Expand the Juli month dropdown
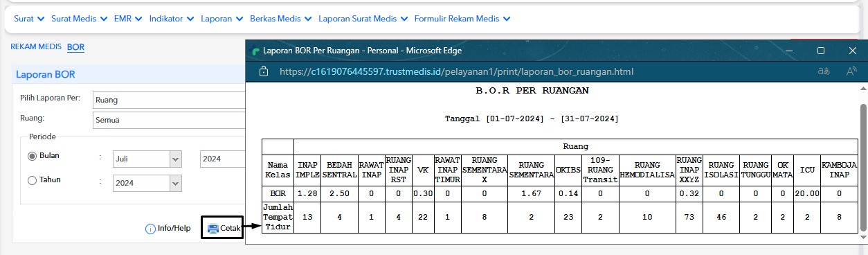This screenshot has height=255, width=868. tap(147, 159)
